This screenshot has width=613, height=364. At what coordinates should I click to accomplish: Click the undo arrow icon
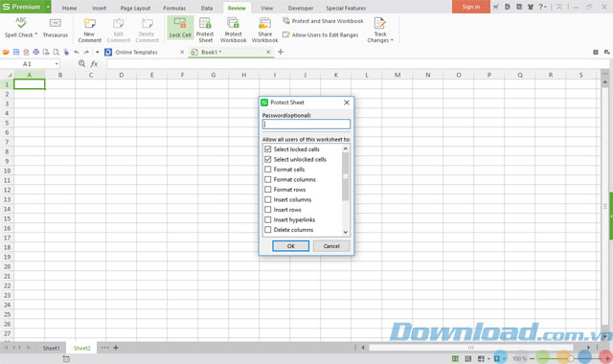coord(77,52)
